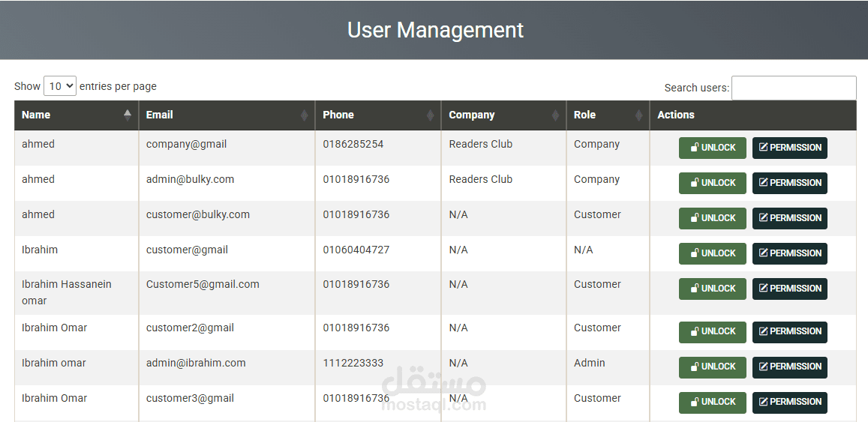The width and height of the screenshot is (868, 422).
Task: Click the User Management page title
Action: tap(435, 30)
